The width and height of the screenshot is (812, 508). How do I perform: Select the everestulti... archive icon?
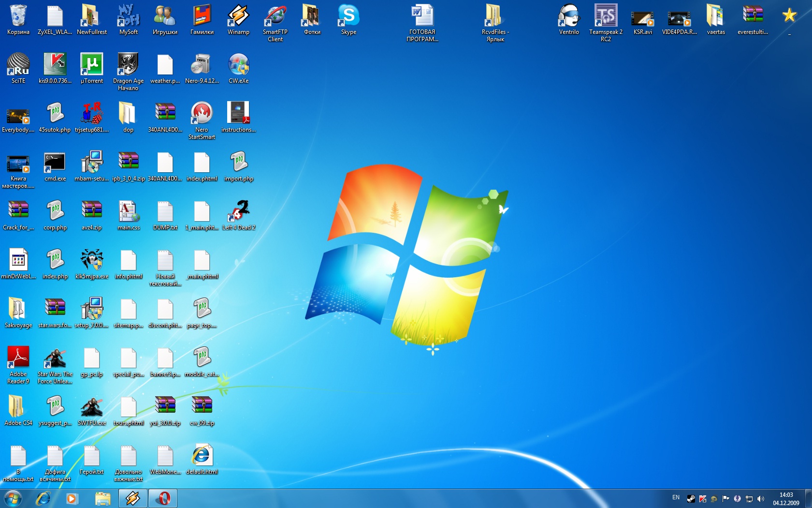pyautogui.click(x=753, y=20)
